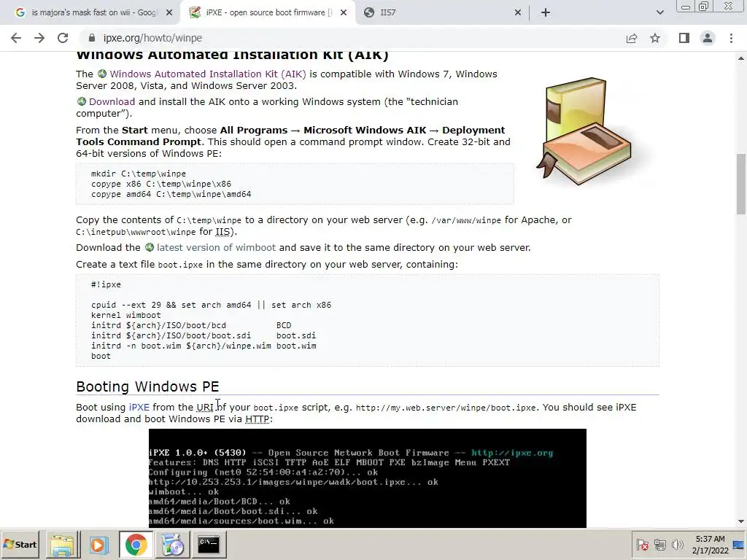
Task: View site information via the lock icon
Action: tap(92, 38)
